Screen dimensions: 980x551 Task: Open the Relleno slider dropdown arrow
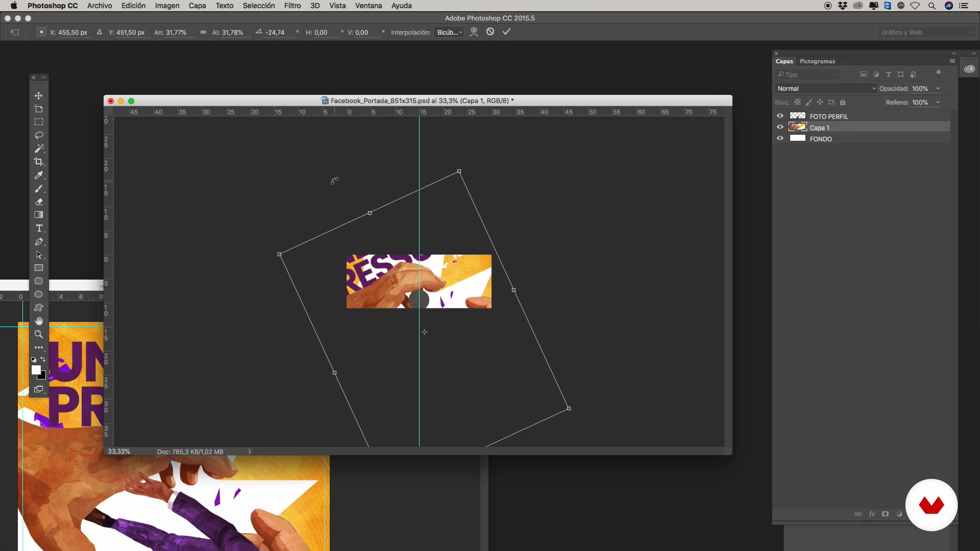point(938,102)
